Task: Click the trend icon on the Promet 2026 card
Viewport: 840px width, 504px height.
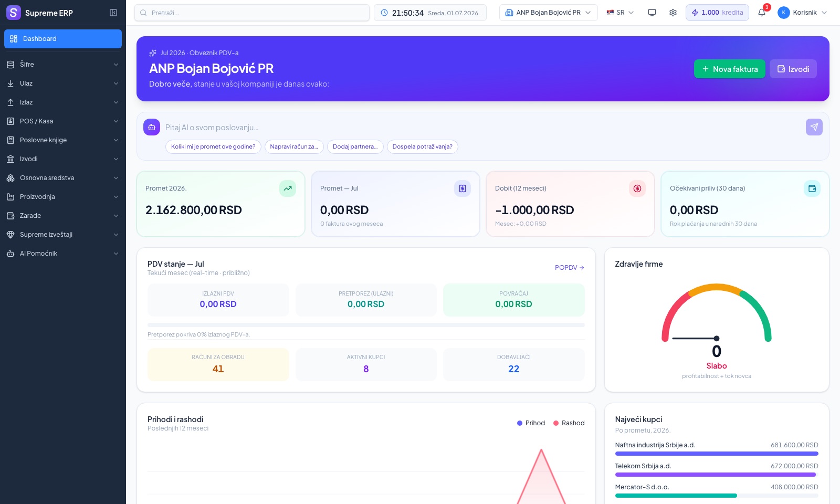Action: [288, 188]
